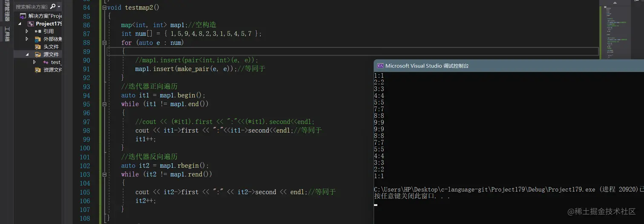Expand the 引用 references node
Viewport: 644px width, 224px height.
(27, 31)
